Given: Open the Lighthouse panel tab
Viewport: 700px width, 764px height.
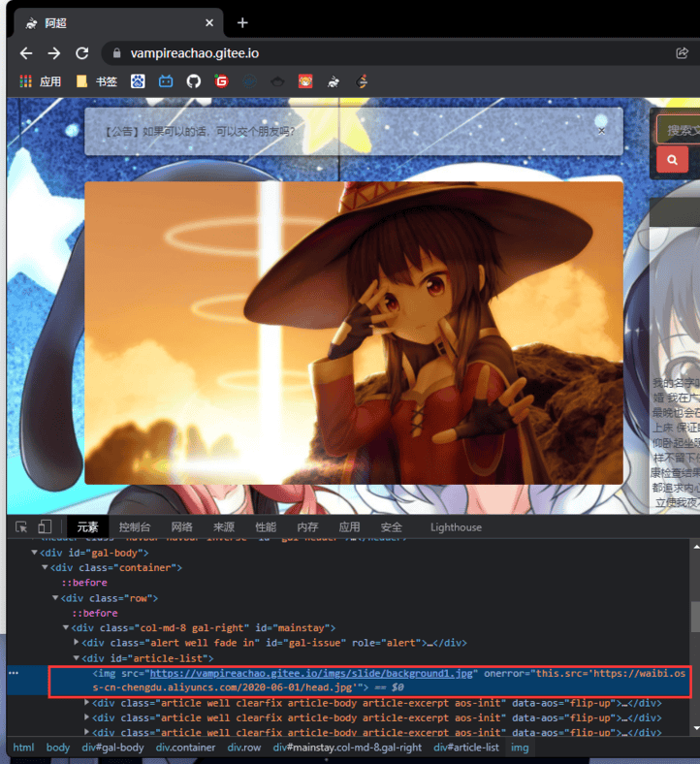Looking at the screenshot, I should (456, 526).
